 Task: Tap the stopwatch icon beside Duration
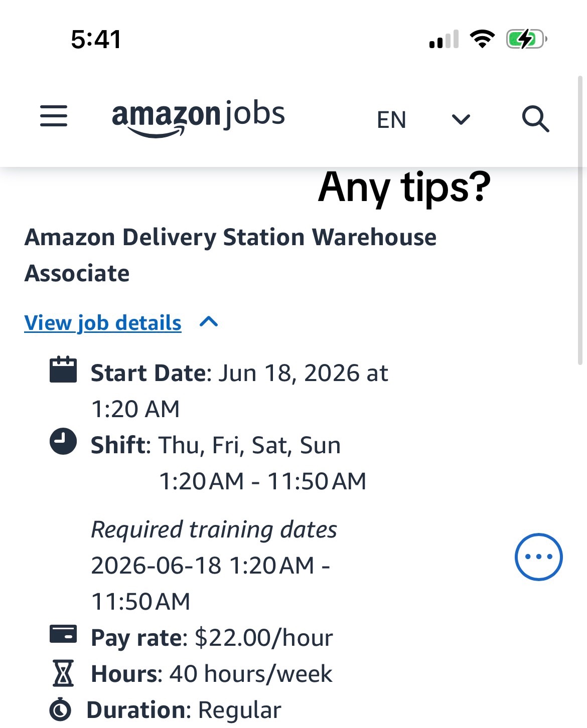pyautogui.click(x=61, y=709)
